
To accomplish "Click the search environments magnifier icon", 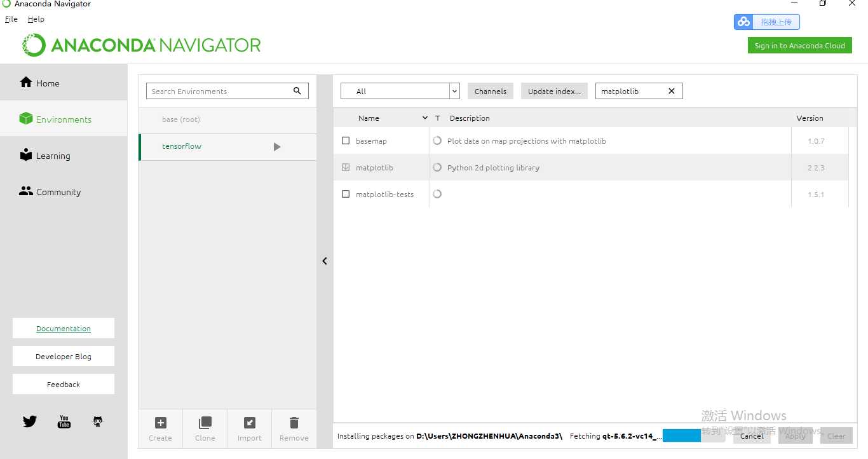I will (297, 91).
